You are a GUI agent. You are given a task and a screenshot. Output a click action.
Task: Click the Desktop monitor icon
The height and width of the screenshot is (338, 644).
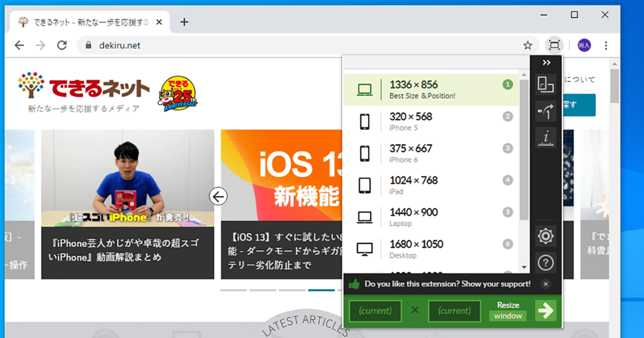point(364,249)
